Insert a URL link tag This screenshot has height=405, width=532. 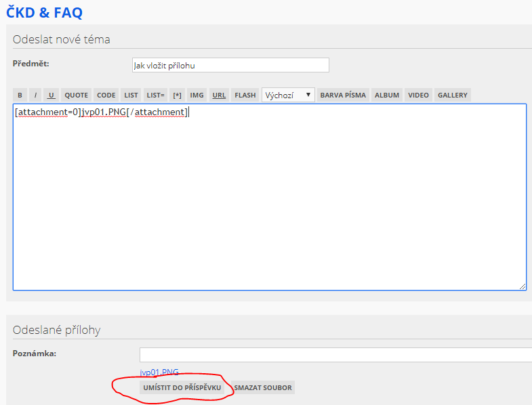click(219, 95)
